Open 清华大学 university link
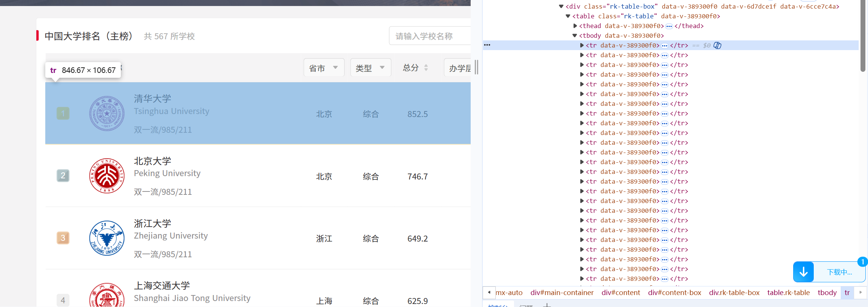Image resolution: width=868 pixels, height=307 pixels. pyautogui.click(x=153, y=99)
